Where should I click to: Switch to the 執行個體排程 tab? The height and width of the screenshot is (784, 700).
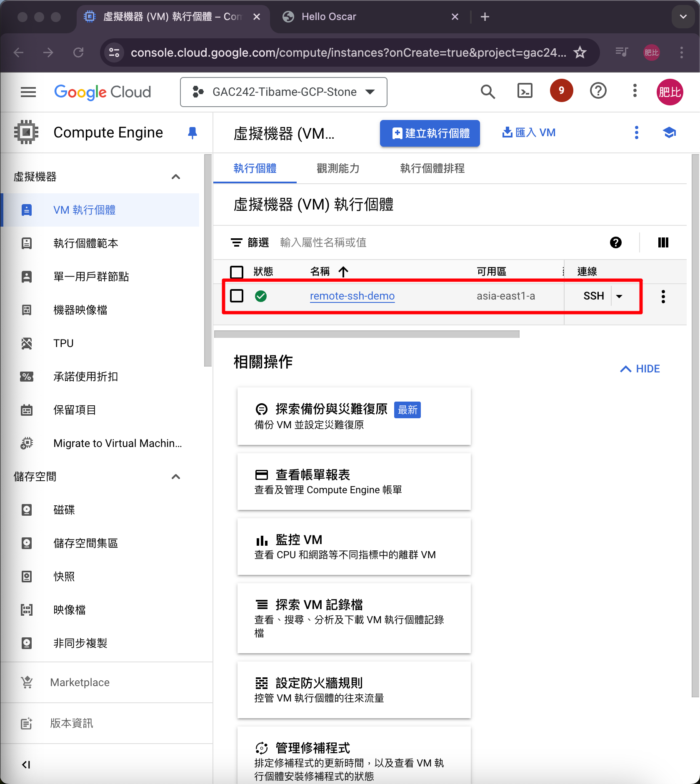432,168
